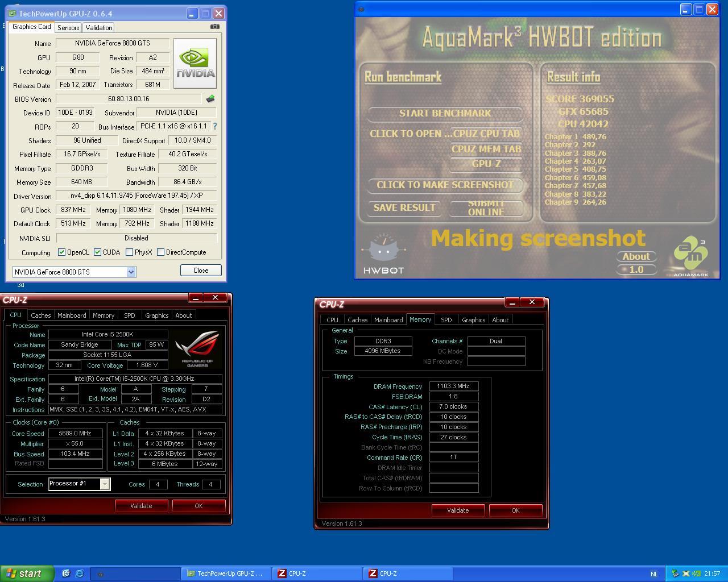Close the AquaMark3 HWBOT edition window
Viewport: 728px width, 582px height.
[x=712, y=9]
